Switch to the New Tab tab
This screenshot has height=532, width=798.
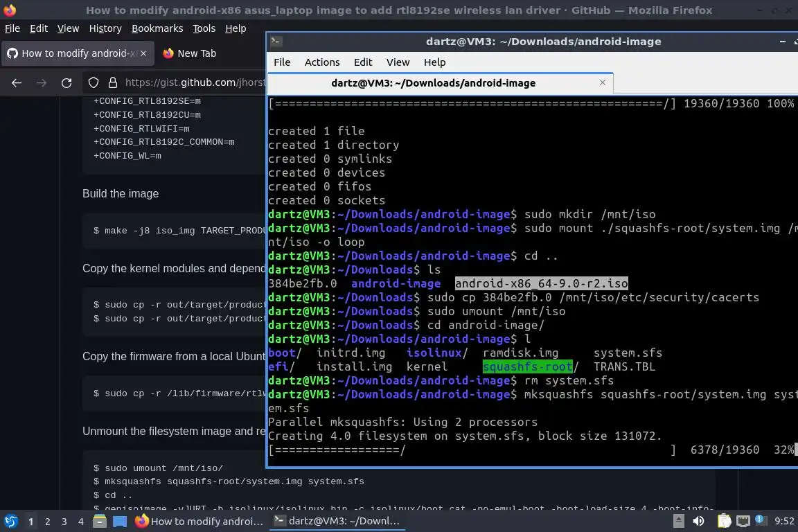point(190,53)
